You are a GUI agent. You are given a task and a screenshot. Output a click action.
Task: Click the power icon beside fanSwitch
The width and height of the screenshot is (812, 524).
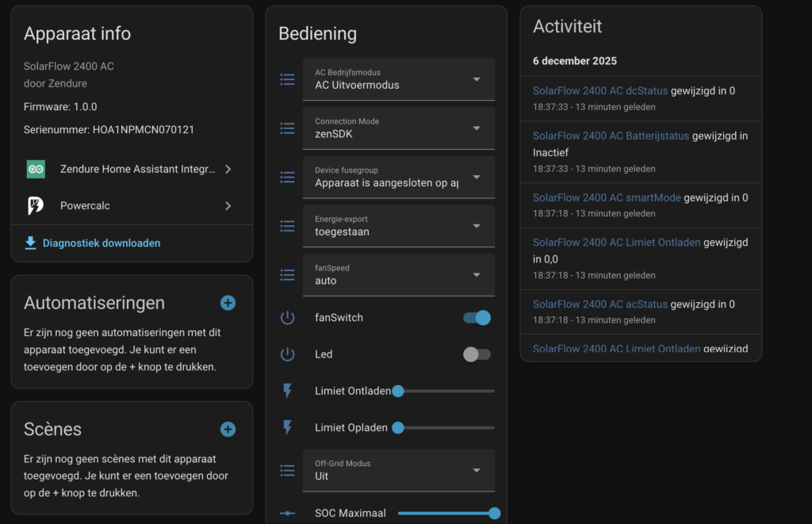pyautogui.click(x=287, y=318)
